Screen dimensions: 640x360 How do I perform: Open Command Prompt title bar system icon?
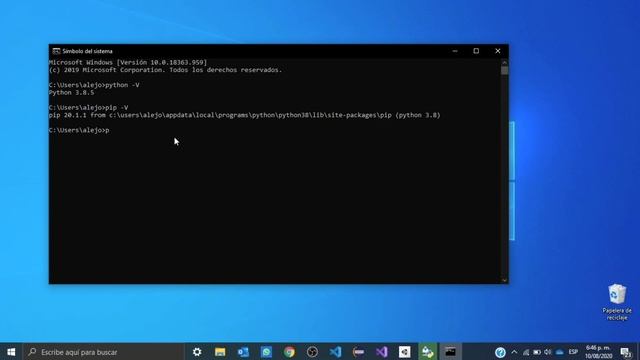[56, 51]
